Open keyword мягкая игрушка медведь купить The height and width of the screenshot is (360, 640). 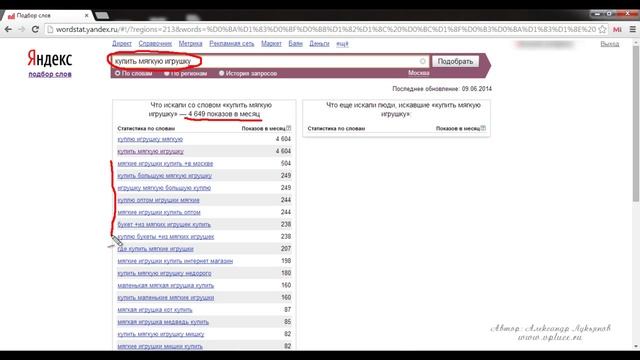pos(163,322)
